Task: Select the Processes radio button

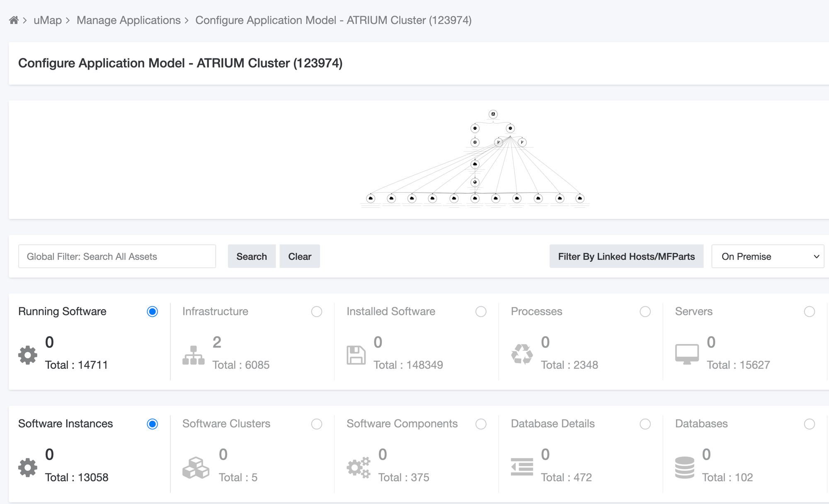Action: (645, 311)
